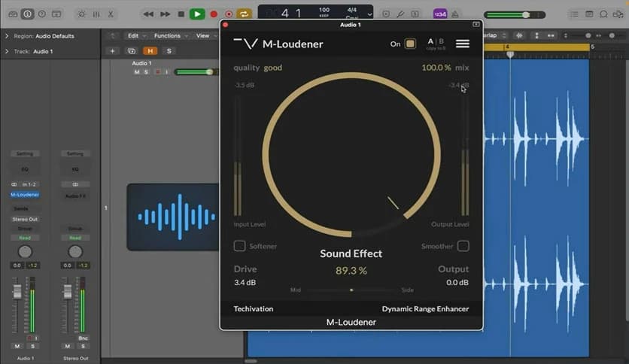Toggle the M-Loudener On power switch
Screen dimensions: 629x364
pos(410,44)
